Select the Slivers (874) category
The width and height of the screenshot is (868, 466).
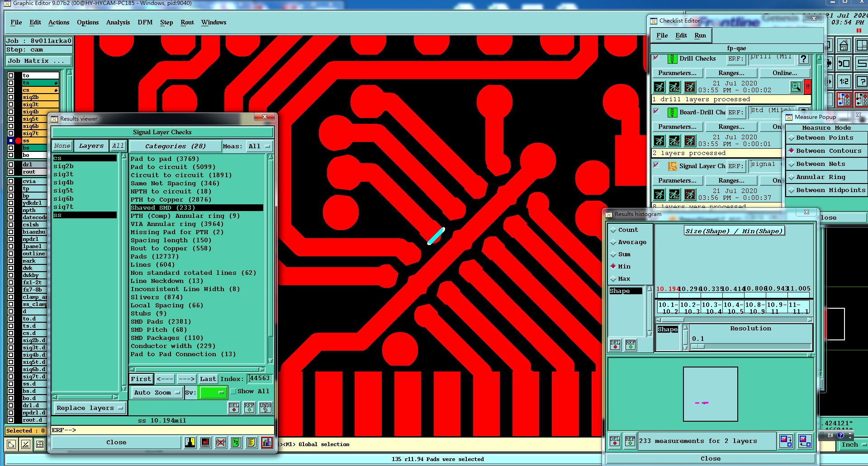157,297
